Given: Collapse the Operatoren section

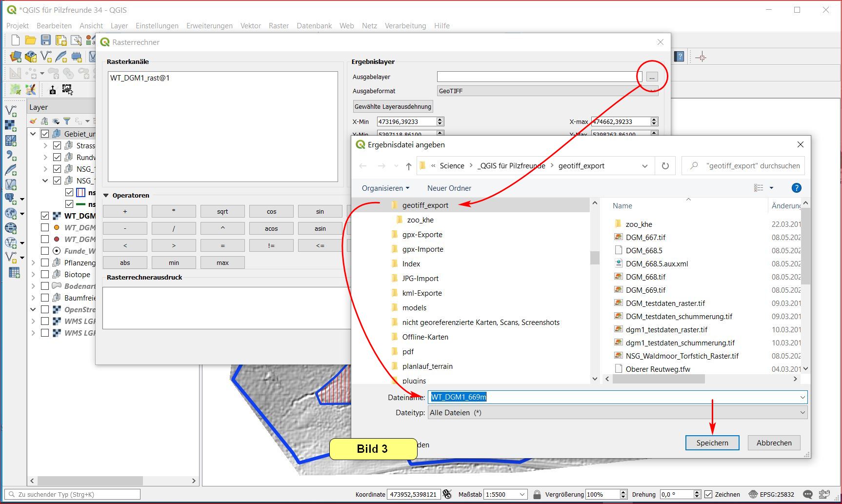Looking at the screenshot, I should pyautogui.click(x=106, y=196).
